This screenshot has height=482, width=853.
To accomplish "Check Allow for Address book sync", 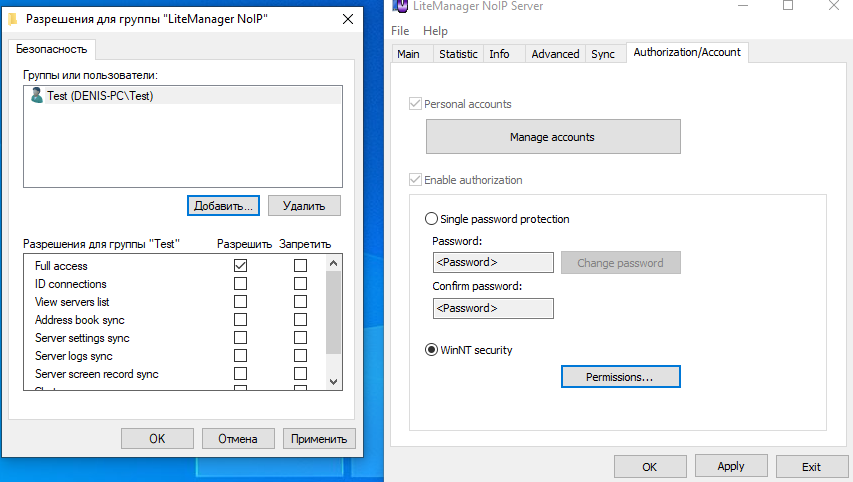I will [x=240, y=319].
